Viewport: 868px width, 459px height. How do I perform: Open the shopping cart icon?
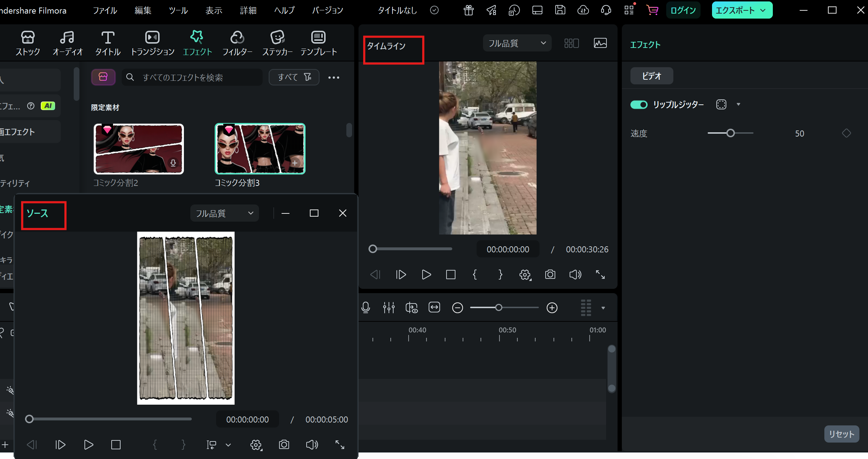pos(652,10)
